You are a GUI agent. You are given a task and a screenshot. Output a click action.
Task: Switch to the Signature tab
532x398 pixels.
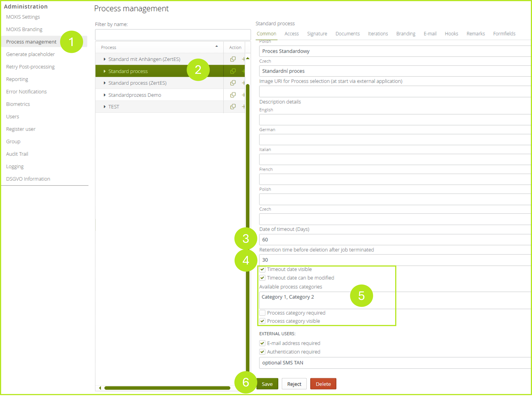pyautogui.click(x=317, y=34)
